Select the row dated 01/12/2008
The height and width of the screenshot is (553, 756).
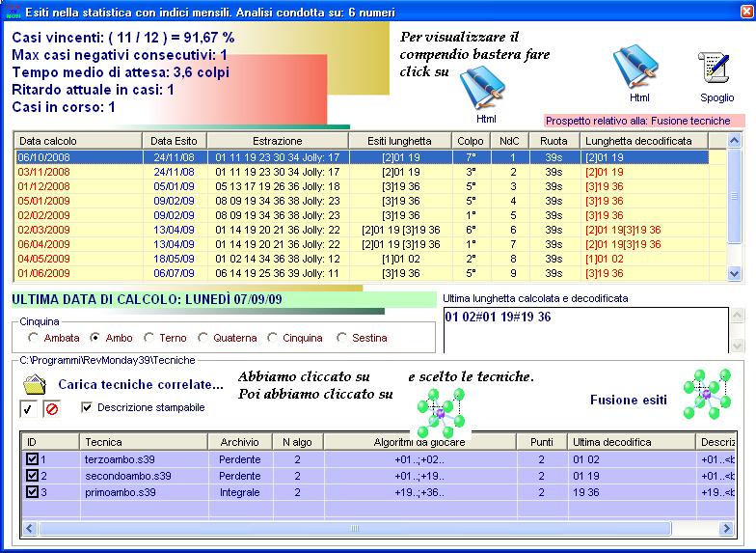pos(370,186)
